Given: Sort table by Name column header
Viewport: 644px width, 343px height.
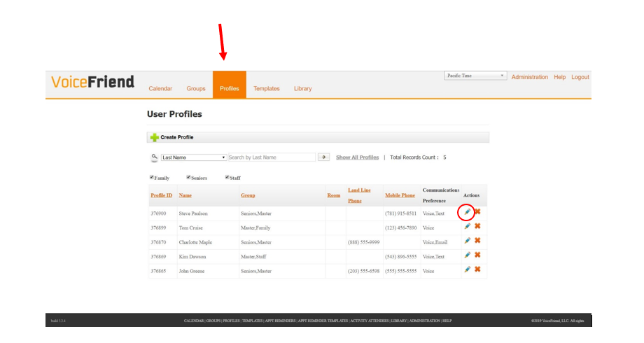Looking at the screenshot, I should [x=185, y=195].
